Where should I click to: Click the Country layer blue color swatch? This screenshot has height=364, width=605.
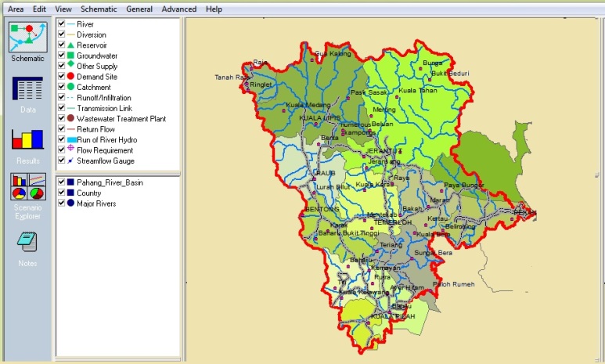pos(71,193)
